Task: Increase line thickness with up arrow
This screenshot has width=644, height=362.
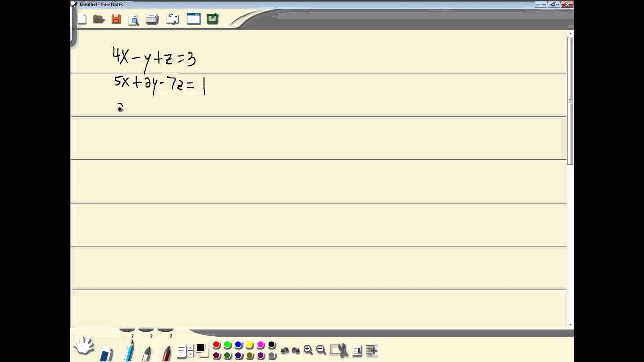Action: 190,348
